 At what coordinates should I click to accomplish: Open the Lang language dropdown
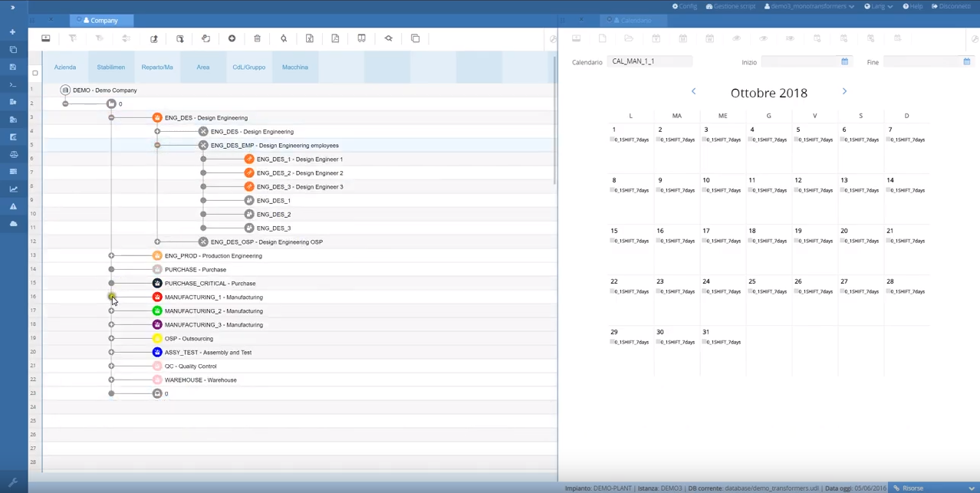point(879,6)
